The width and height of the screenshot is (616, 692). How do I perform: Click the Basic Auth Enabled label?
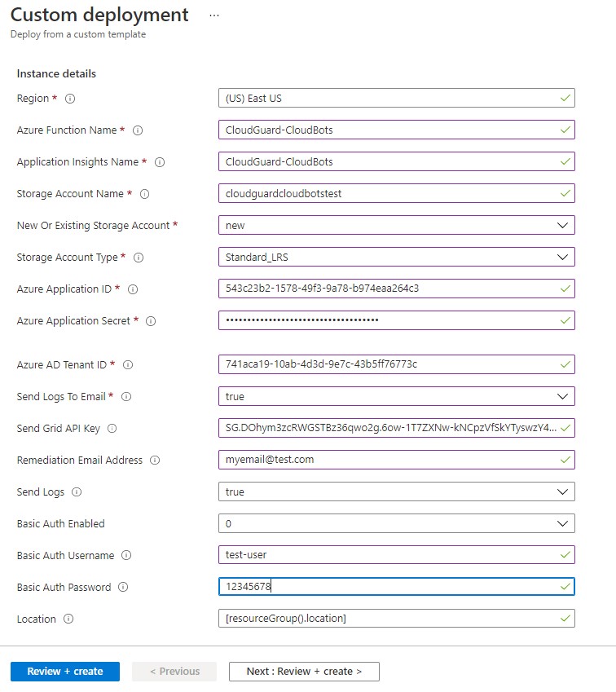click(x=61, y=524)
